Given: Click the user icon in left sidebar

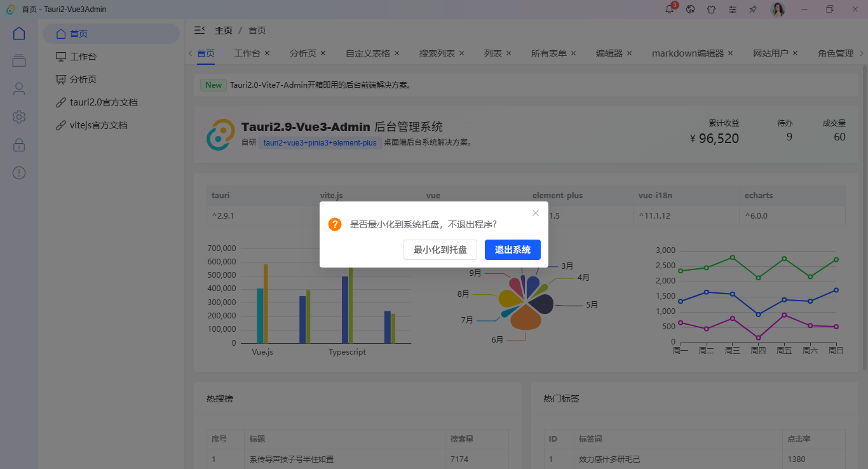Looking at the screenshot, I should click(18, 88).
